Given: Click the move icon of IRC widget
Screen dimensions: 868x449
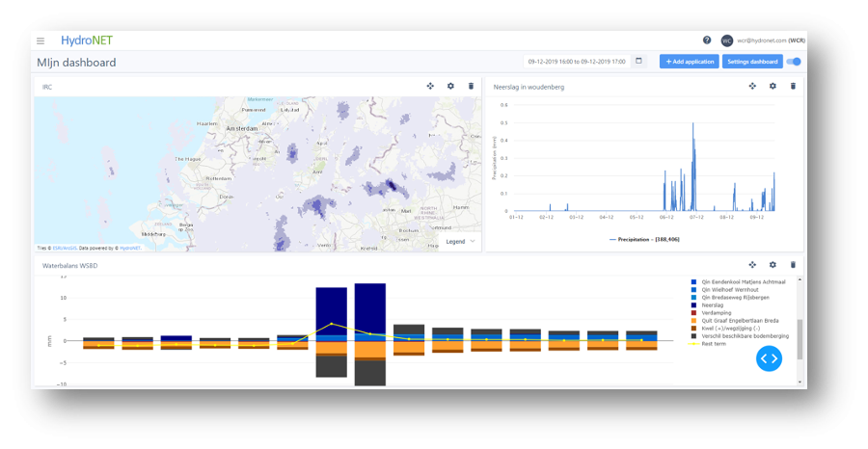Looking at the screenshot, I should 430,87.
